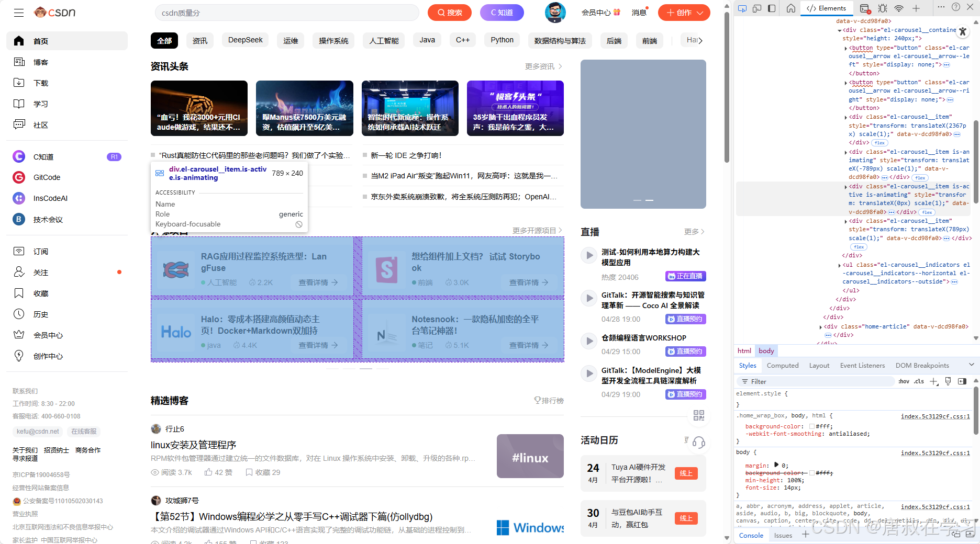Expand the home-article div node
980x544 pixels.
coord(821,327)
